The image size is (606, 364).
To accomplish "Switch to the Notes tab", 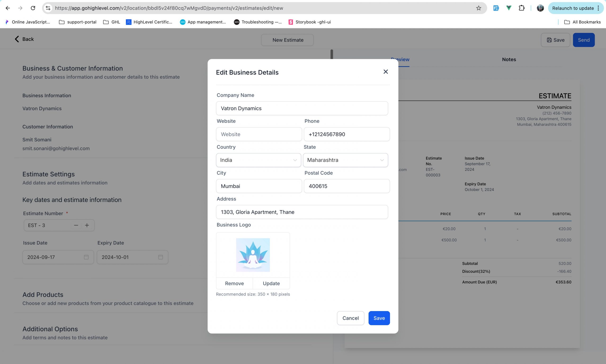I will tap(509, 59).
